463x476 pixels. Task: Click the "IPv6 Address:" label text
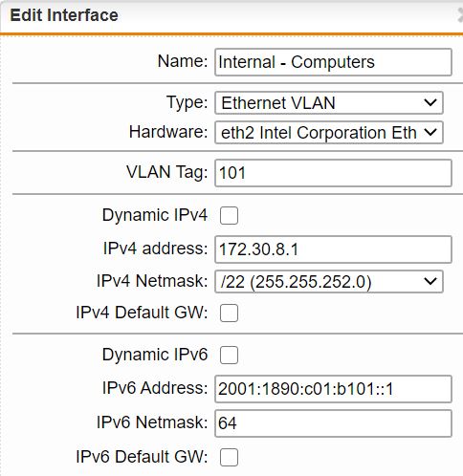(155, 388)
